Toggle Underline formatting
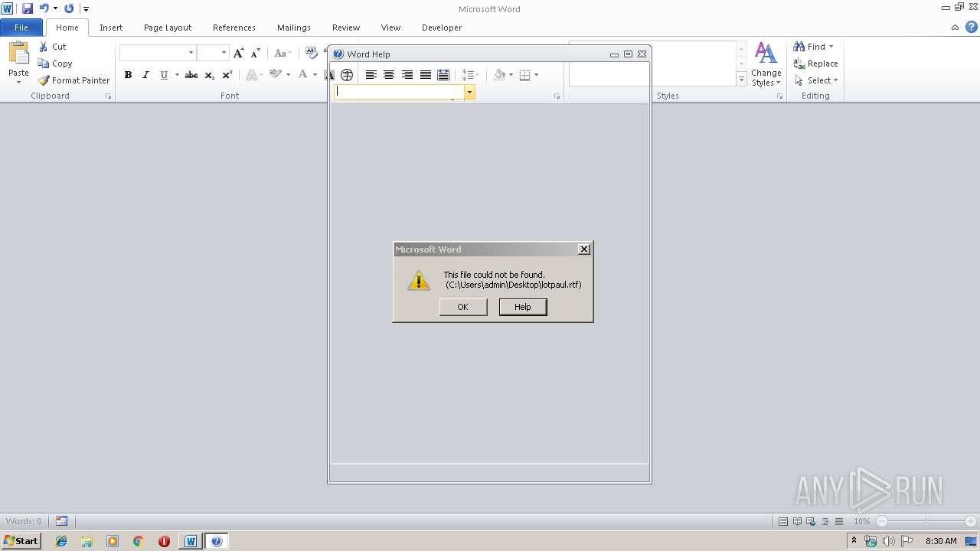The height and width of the screenshot is (551, 980). [x=164, y=75]
